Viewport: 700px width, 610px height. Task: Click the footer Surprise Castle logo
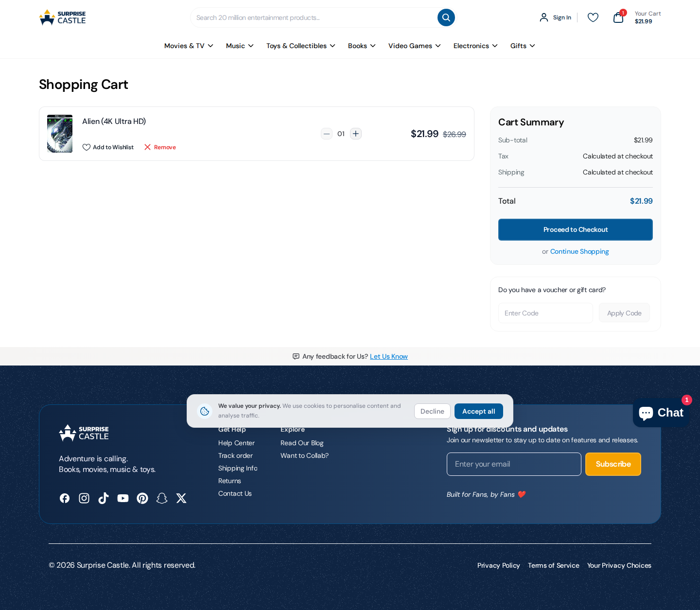click(84, 433)
